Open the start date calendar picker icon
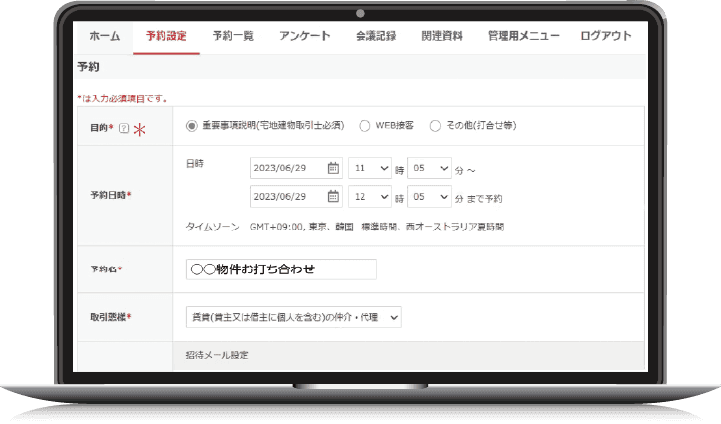The height and width of the screenshot is (424, 721). click(333, 168)
